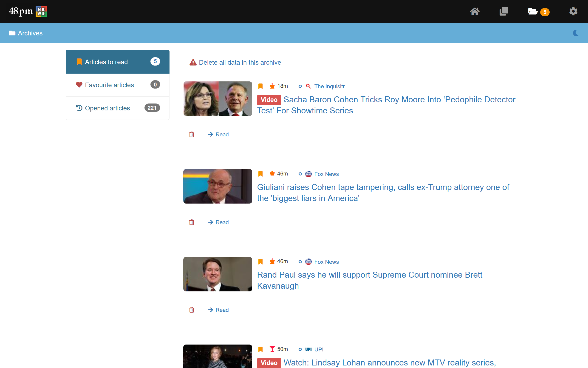Select the Favourite articles tab
Image resolution: width=588 pixels, height=368 pixels.
(118, 85)
